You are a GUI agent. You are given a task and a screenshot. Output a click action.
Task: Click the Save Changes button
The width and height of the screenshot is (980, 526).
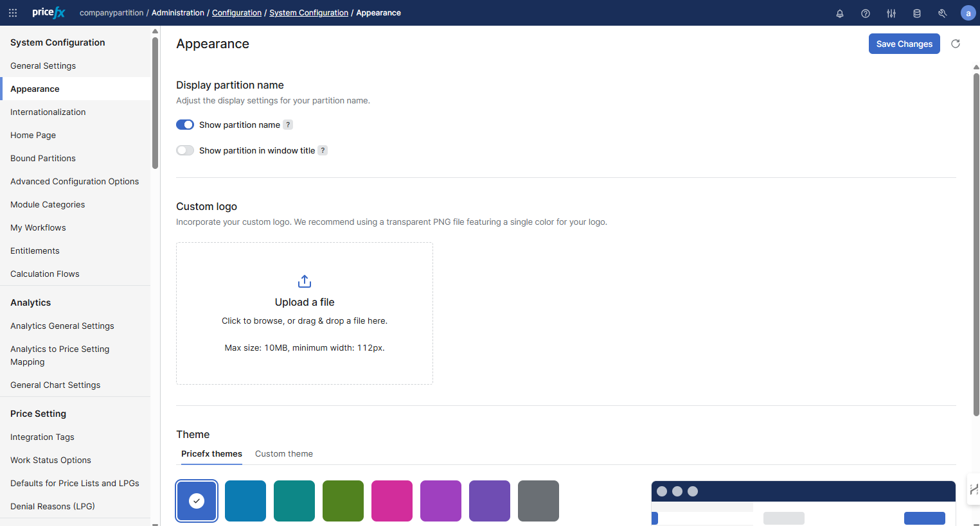point(904,44)
